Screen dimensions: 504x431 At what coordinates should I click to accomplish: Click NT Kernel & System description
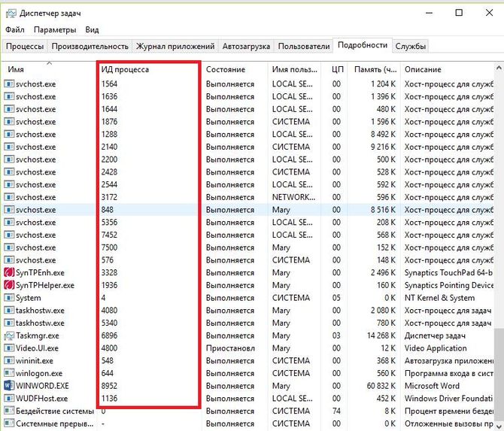click(439, 298)
